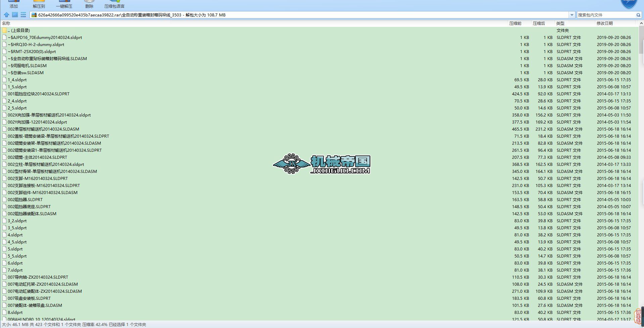
Task: Toggle the large icon view mode button
Action: pyautogui.click(x=15, y=15)
